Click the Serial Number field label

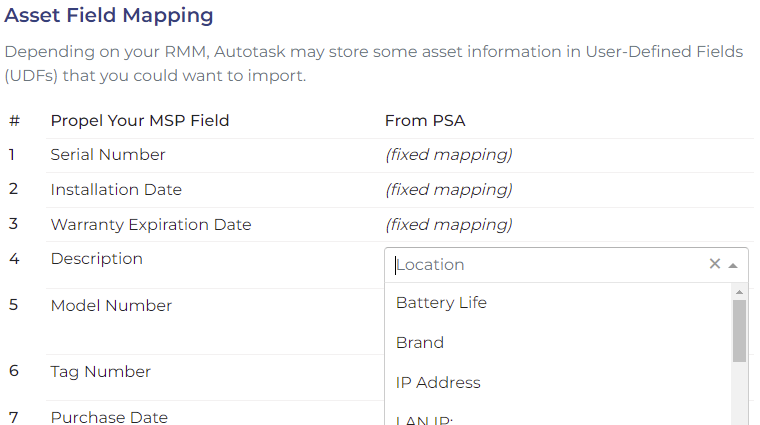click(x=108, y=155)
